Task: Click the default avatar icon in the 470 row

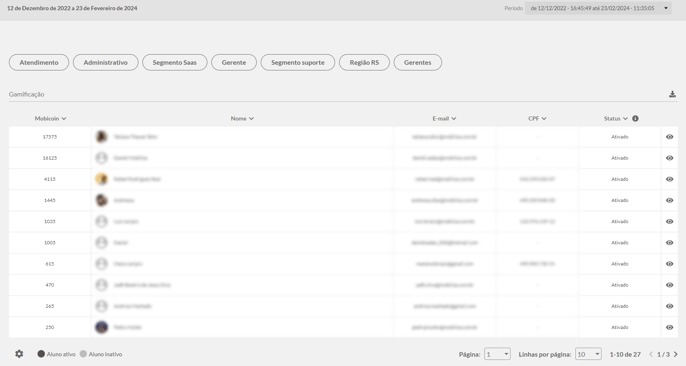Action: pyautogui.click(x=102, y=285)
